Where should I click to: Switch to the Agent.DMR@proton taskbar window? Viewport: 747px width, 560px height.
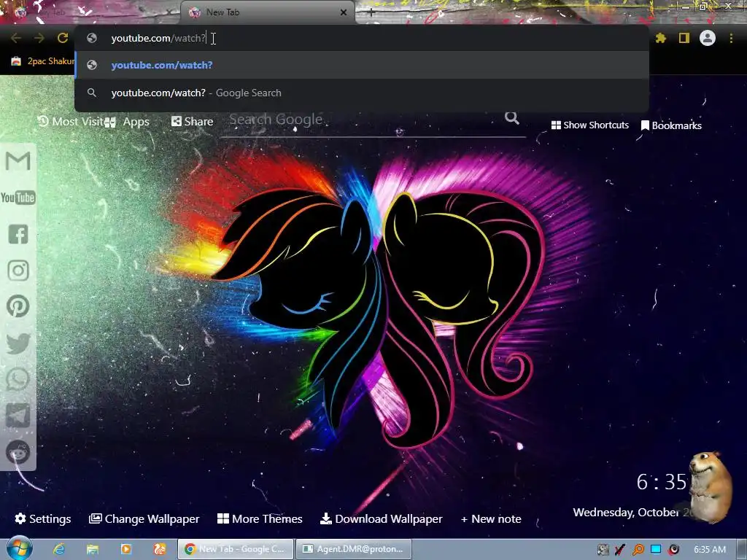point(354,549)
